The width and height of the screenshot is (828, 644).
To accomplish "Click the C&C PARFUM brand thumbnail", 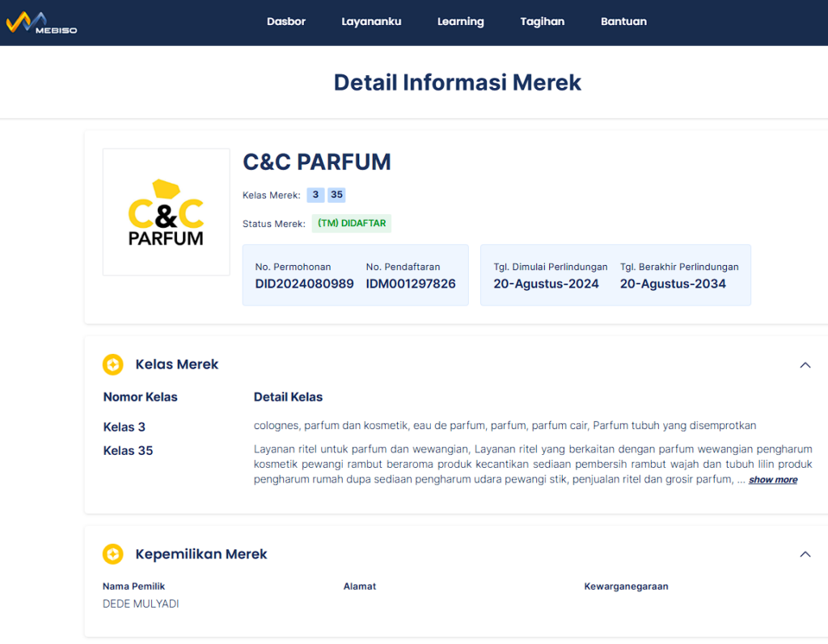I will (x=166, y=212).
